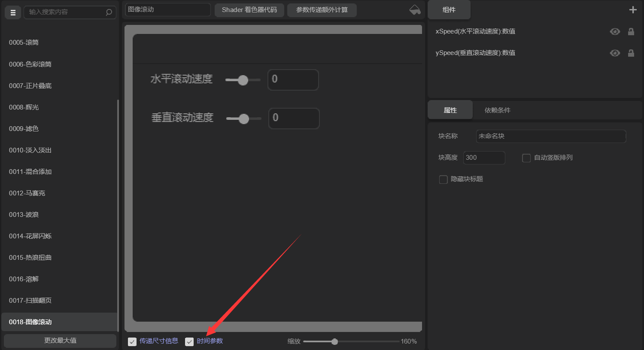
Task: Select list item 0007-正片叠底
Action: 59,85
